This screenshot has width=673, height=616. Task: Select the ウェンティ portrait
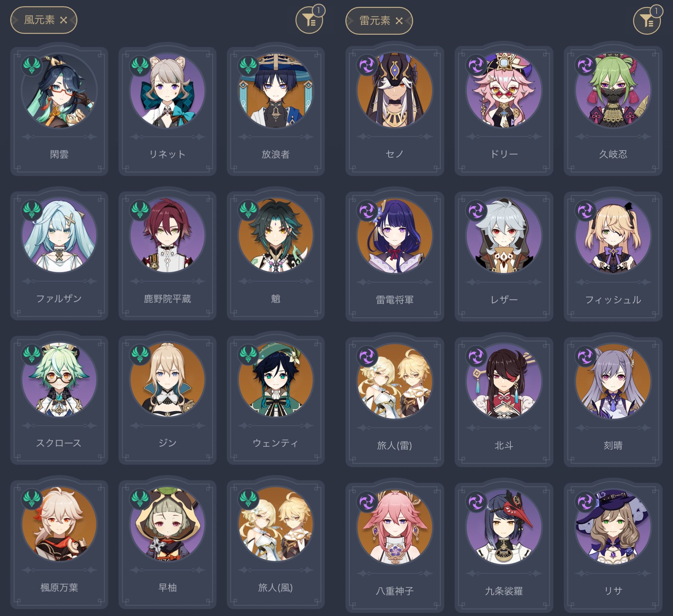pyautogui.click(x=276, y=380)
